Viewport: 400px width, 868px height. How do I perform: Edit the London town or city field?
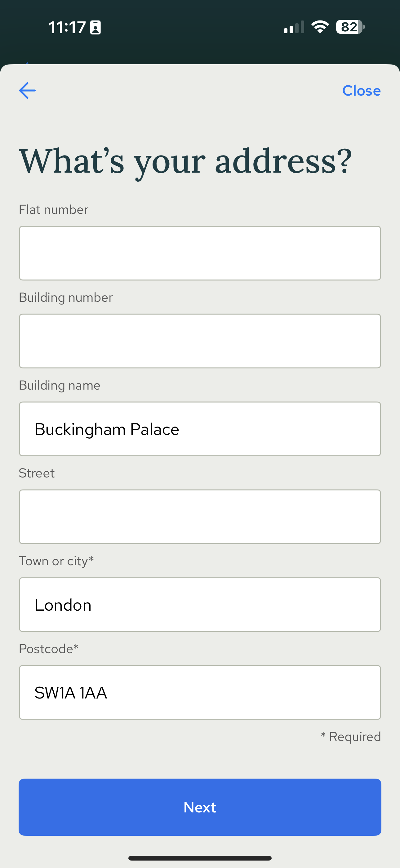click(200, 604)
